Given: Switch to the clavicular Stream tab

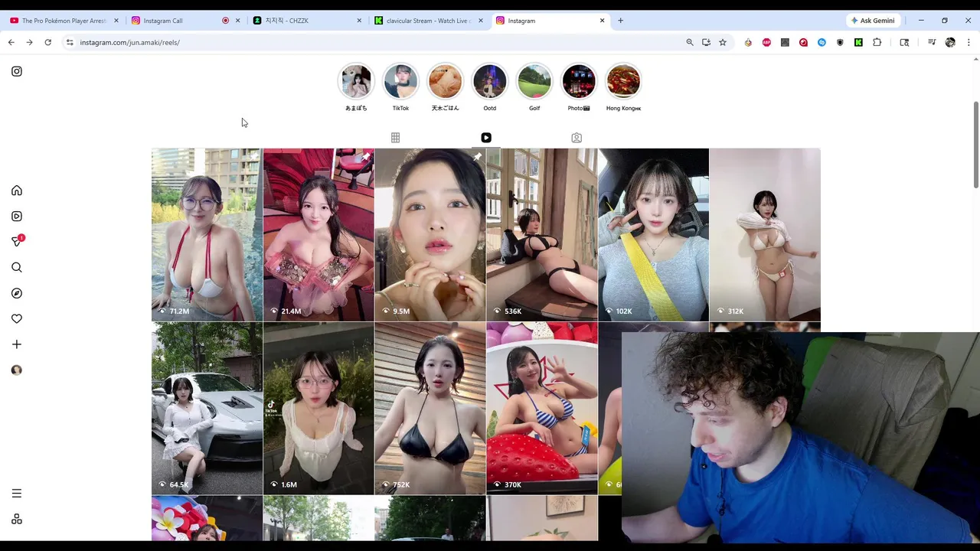Looking at the screenshot, I should [x=429, y=21].
